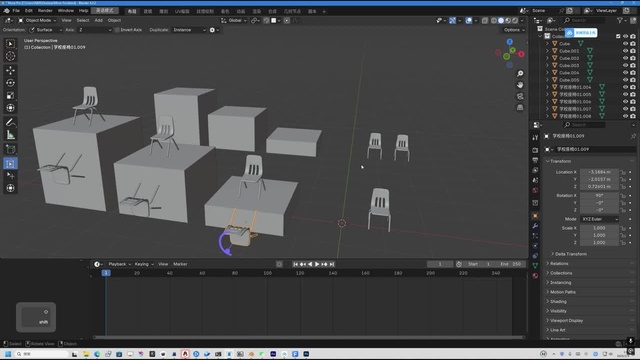The height and width of the screenshot is (360, 640).
Task: Choose the 3D Cursor tool
Action: (11, 56)
